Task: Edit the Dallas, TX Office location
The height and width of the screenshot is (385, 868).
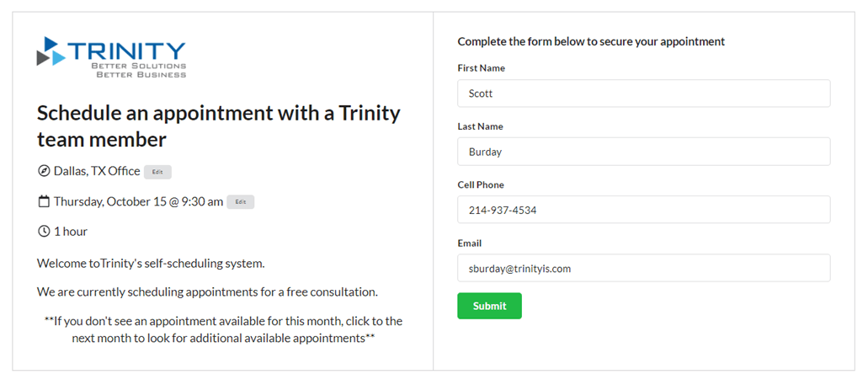Action: tap(157, 172)
